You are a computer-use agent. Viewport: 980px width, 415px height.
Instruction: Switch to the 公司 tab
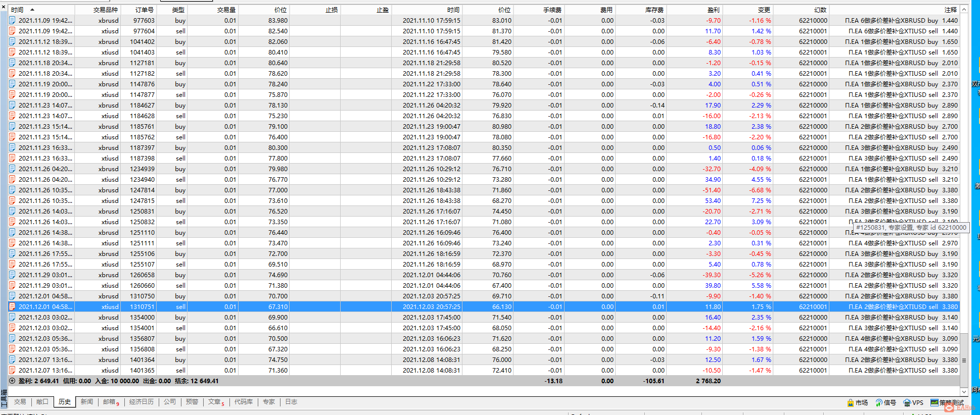(x=170, y=402)
